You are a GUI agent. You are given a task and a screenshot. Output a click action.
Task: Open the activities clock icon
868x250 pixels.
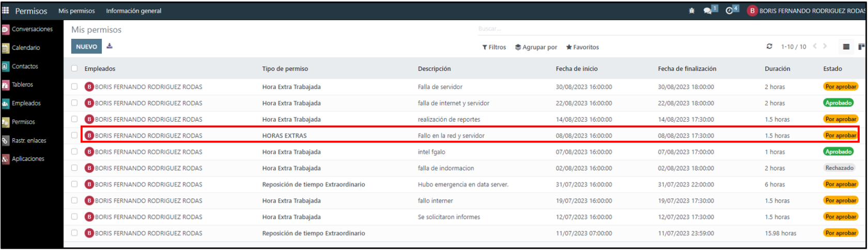click(x=730, y=11)
